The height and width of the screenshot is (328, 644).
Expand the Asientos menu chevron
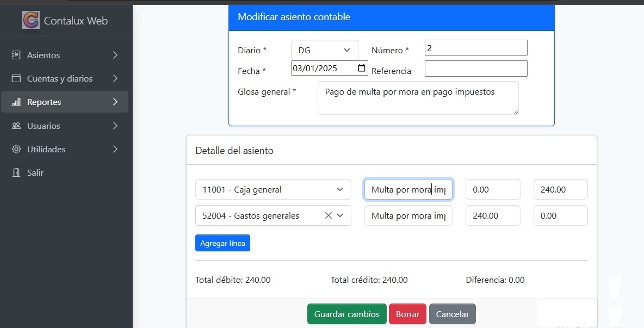pos(115,55)
